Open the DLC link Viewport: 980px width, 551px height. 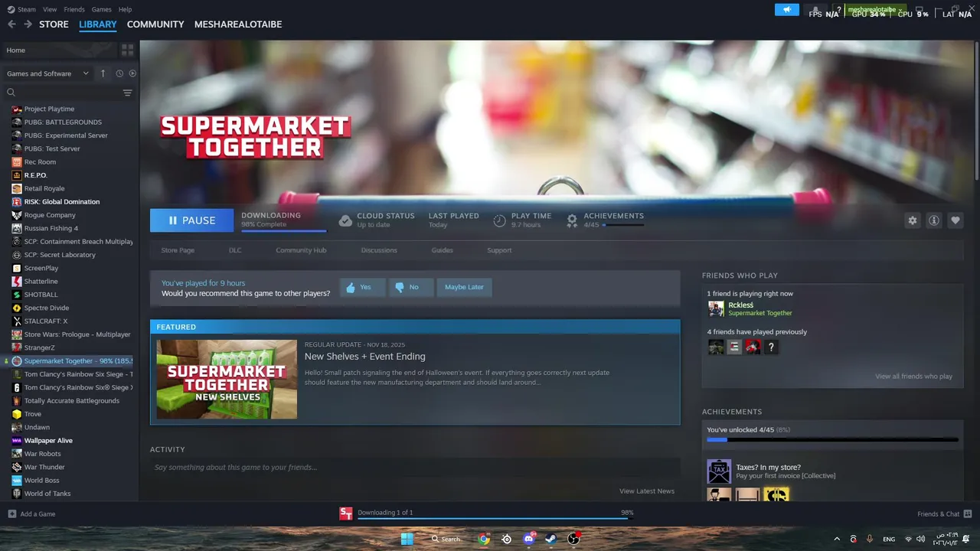pyautogui.click(x=235, y=250)
